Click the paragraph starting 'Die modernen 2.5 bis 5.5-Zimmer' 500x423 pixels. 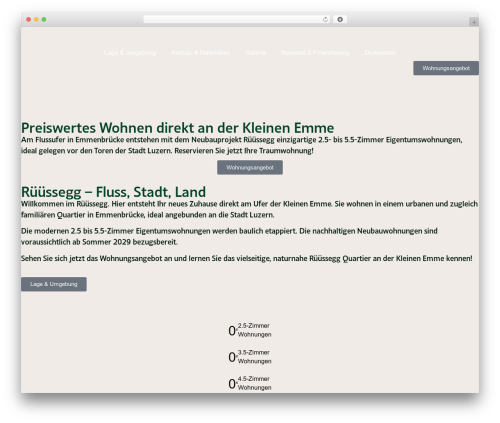pyautogui.click(x=229, y=236)
